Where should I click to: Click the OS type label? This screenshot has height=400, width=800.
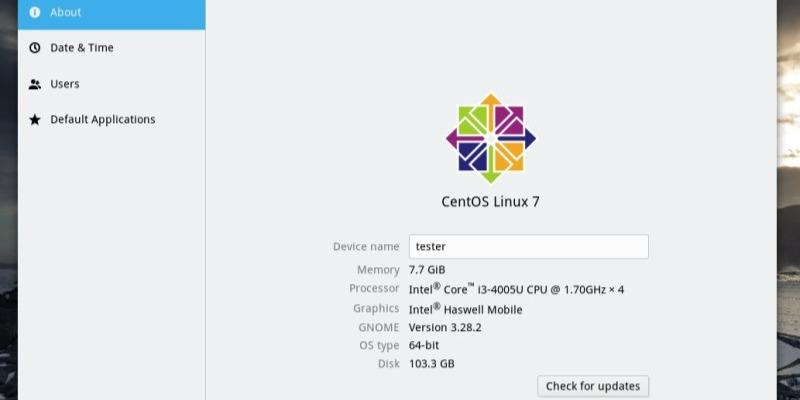click(x=379, y=346)
